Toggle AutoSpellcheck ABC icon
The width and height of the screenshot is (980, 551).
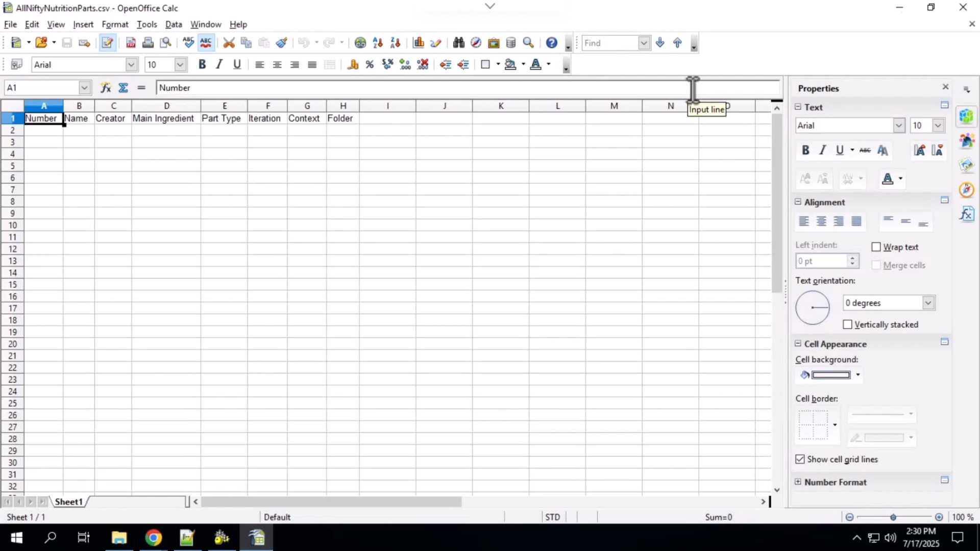pyautogui.click(x=206, y=43)
